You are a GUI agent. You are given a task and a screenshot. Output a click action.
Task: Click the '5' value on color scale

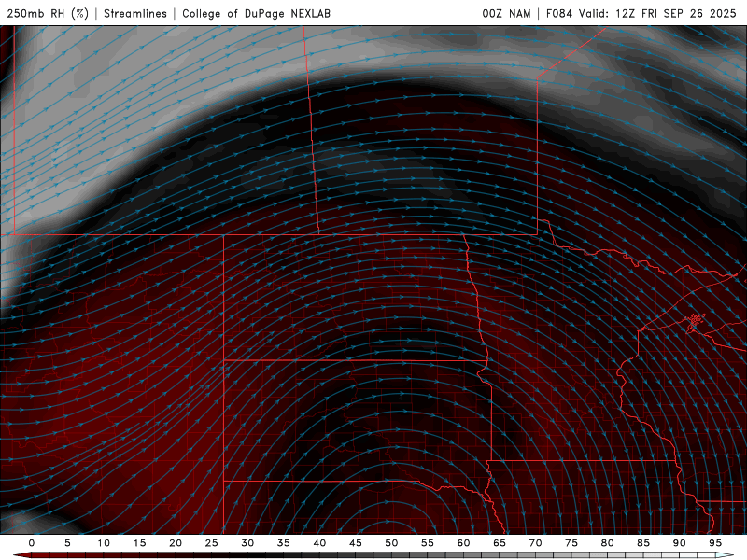(x=67, y=543)
